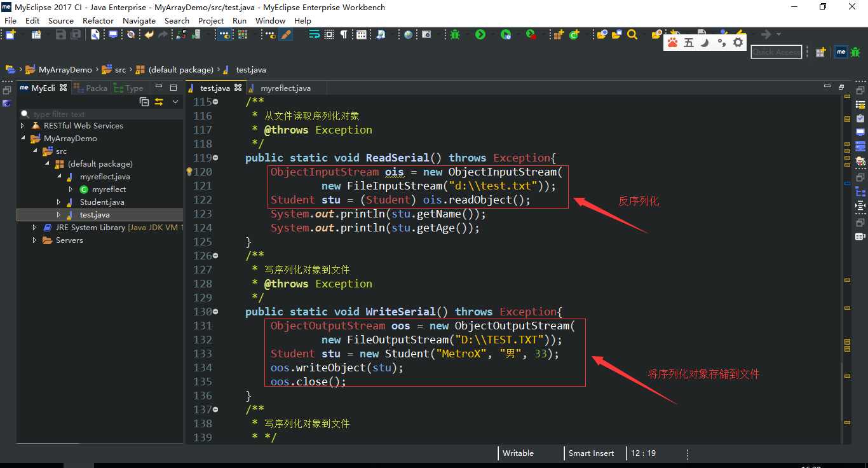Minimize the explorer panel view
Viewport: 868px width, 468px height.
point(158,87)
